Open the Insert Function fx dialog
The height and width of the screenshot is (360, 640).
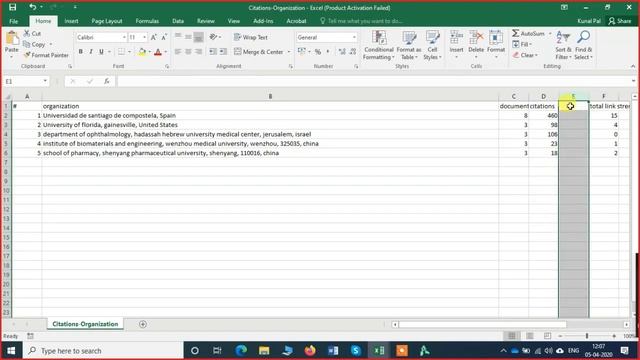tap(107, 81)
